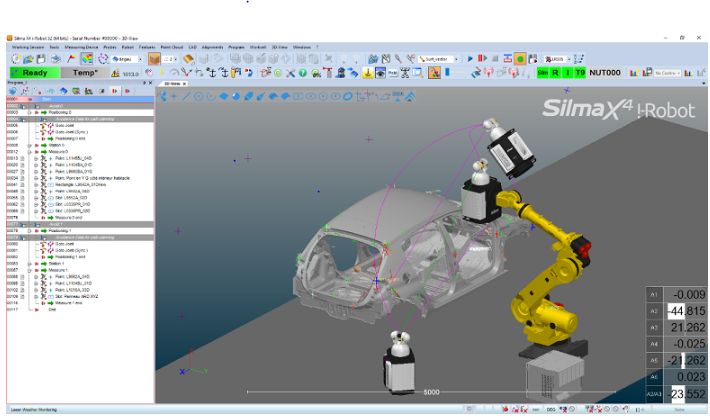The image size is (710, 420).
Task: Click the green Ready status button
Action: 35,72
